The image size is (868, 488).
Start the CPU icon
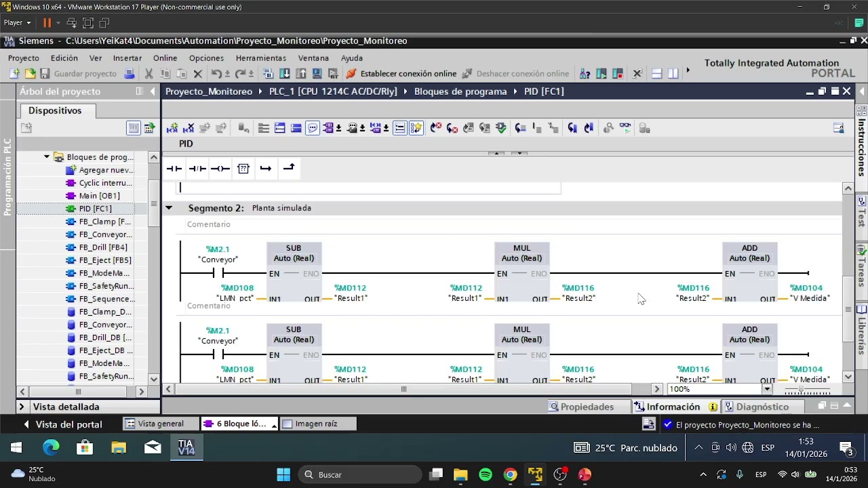point(601,73)
